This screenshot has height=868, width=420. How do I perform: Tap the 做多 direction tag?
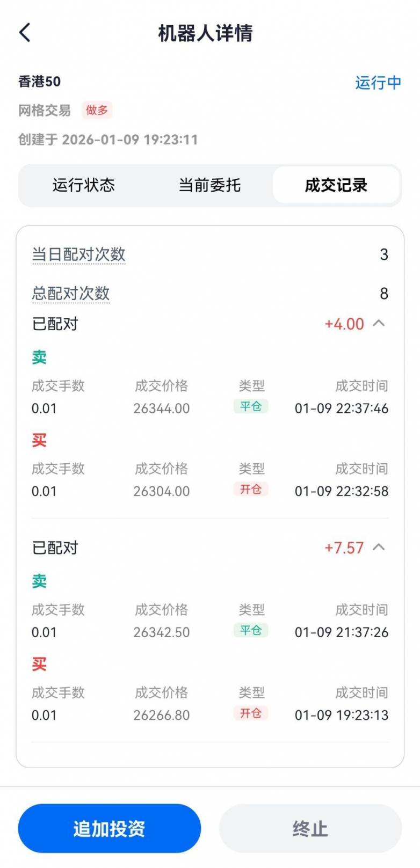click(97, 110)
